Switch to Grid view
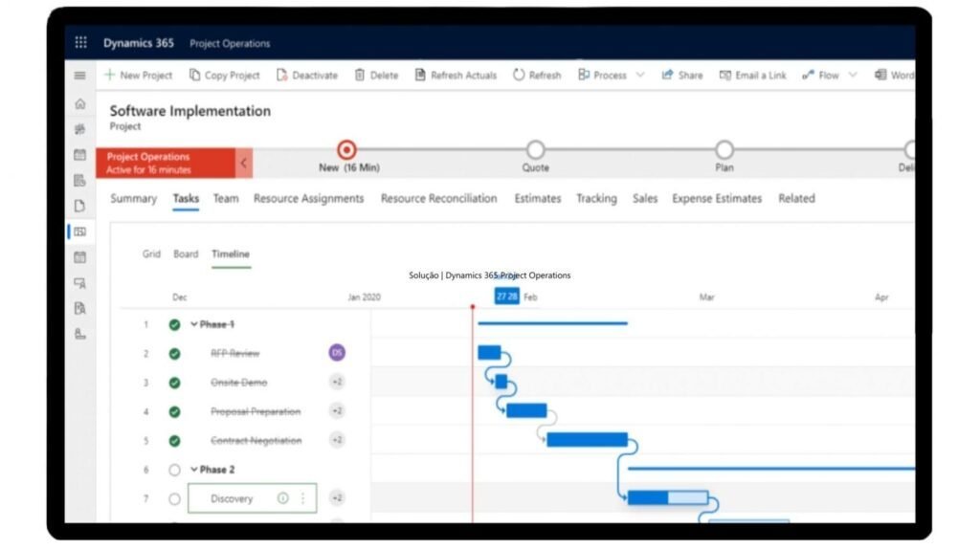 (151, 253)
